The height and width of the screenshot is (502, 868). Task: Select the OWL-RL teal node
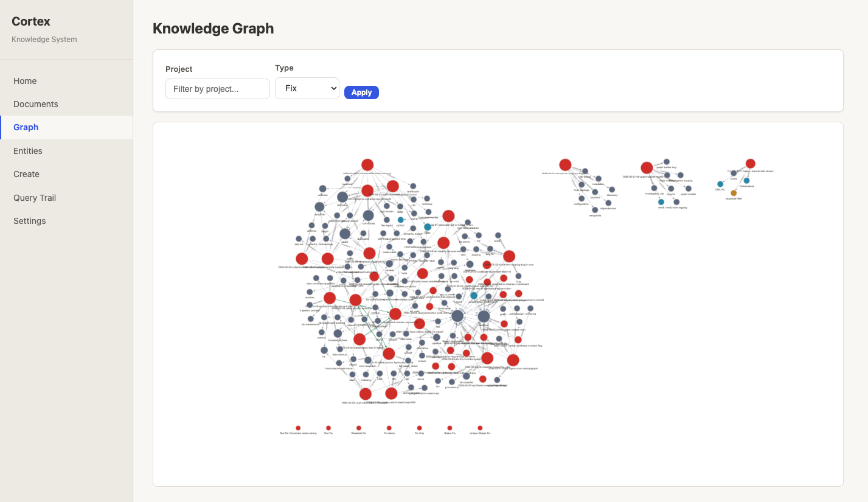(x=720, y=184)
